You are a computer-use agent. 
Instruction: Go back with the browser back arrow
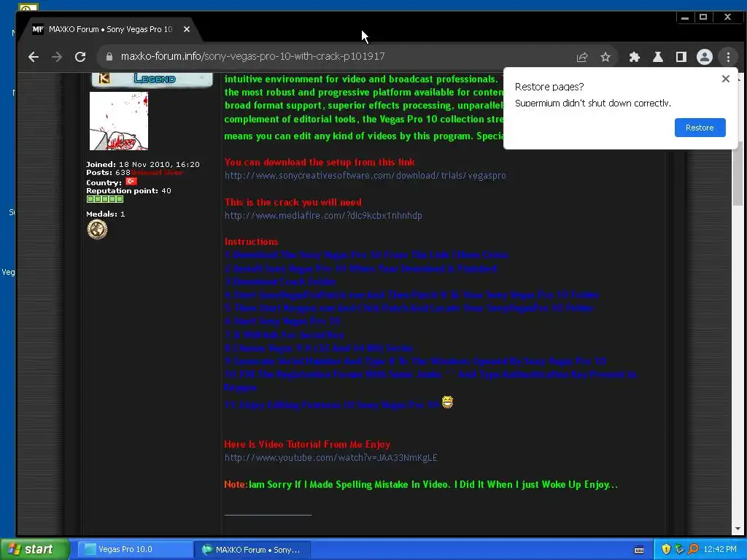coord(34,57)
